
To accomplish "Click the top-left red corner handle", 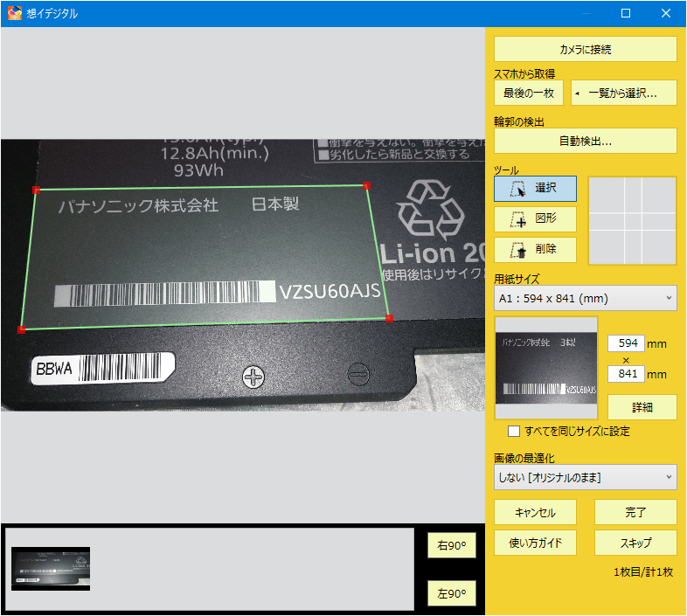I will point(37,190).
